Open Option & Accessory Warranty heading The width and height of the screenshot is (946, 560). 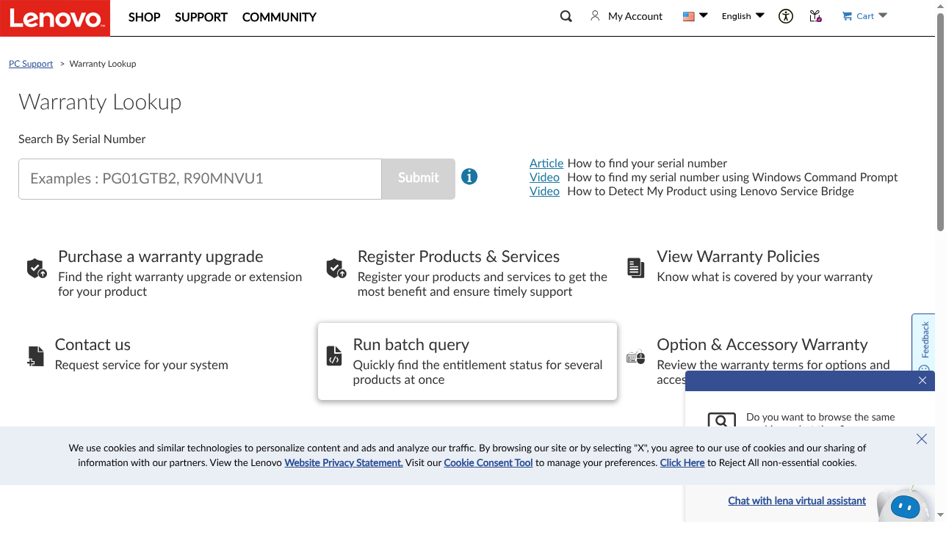(x=762, y=344)
